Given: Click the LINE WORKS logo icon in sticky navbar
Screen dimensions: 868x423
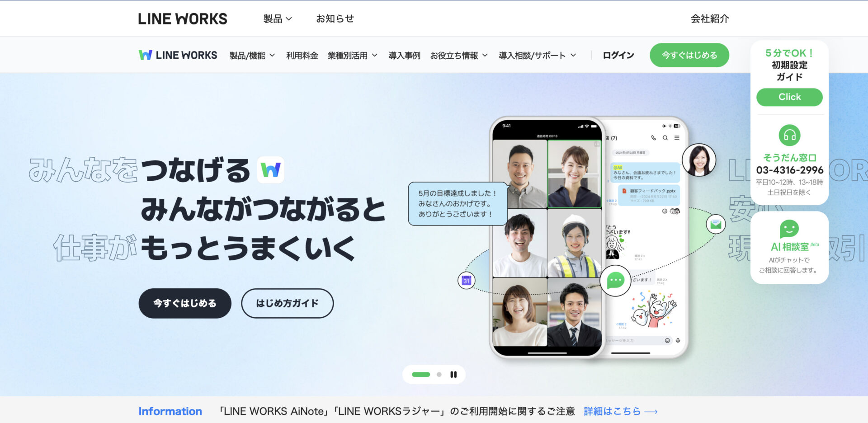Looking at the screenshot, I should 145,55.
